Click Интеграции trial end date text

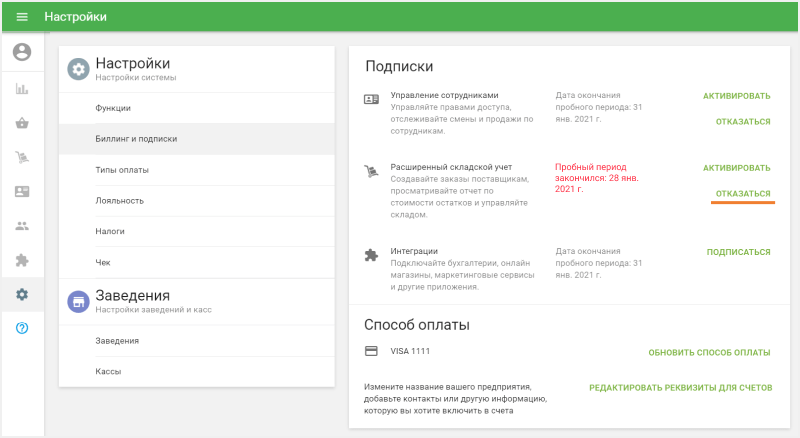click(x=598, y=263)
